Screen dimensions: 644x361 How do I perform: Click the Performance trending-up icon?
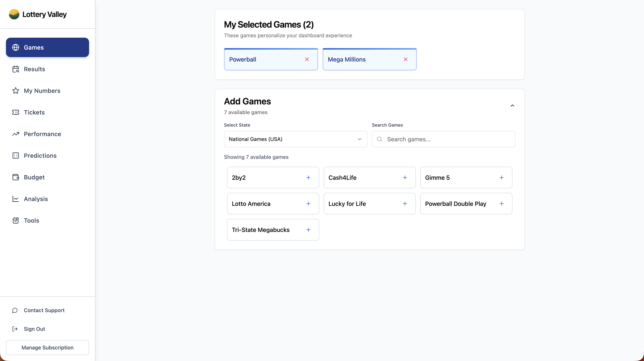point(15,134)
